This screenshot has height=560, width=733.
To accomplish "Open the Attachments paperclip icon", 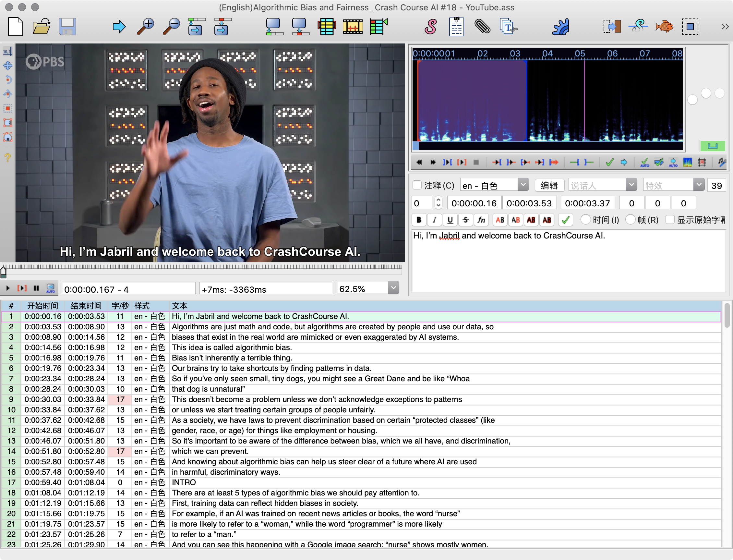I will [x=482, y=27].
